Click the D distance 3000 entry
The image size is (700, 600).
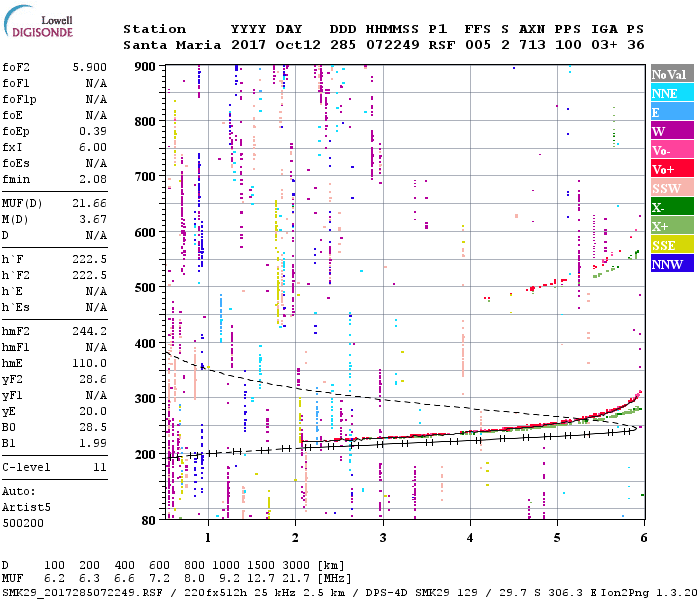coord(296,565)
